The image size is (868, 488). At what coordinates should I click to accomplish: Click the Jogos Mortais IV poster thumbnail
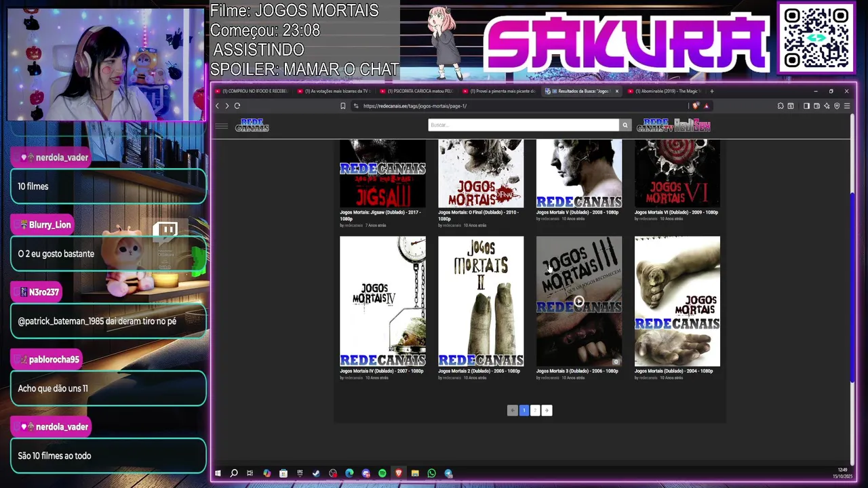[382, 301]
